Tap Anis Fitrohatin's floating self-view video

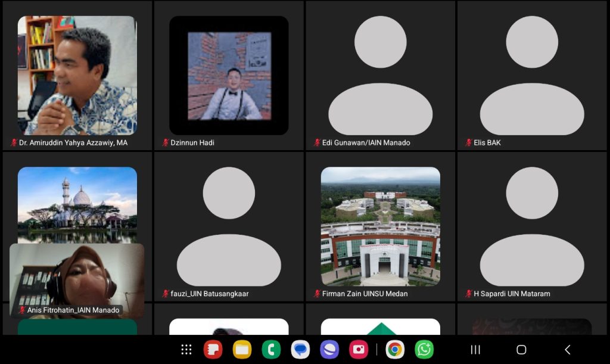pos(77,277)
